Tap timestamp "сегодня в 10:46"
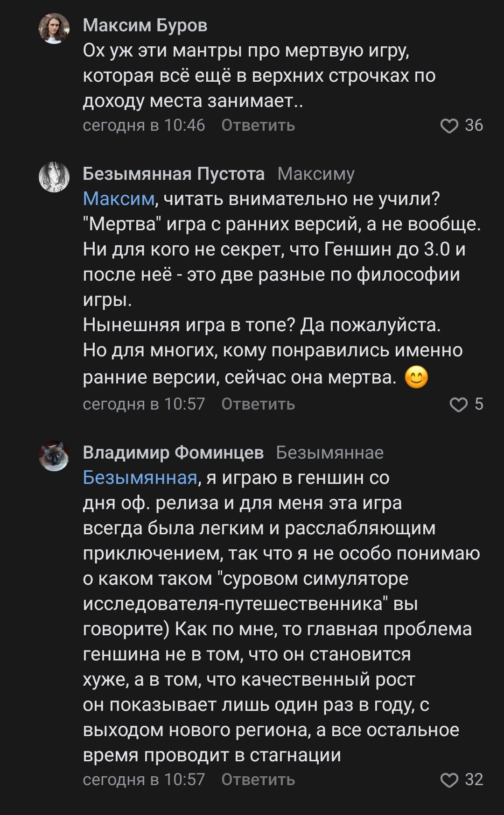Viewport: 504px width, 815px height. [144, 125]
